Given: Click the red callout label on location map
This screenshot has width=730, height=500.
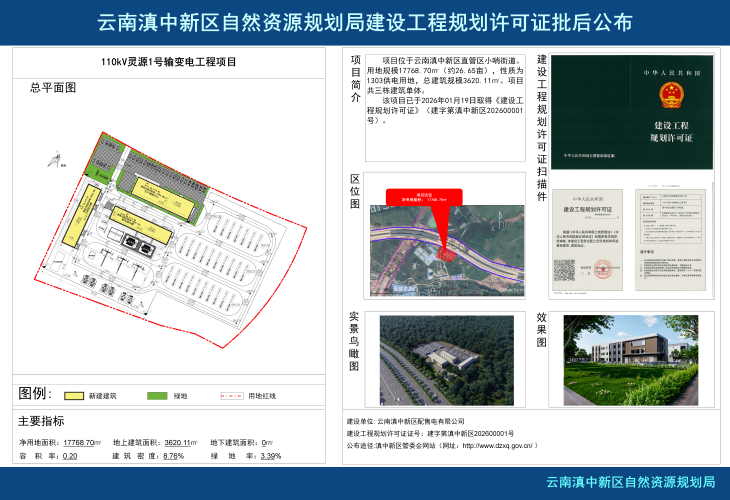Looking at the screenshot, I should (x=424, y=197).
